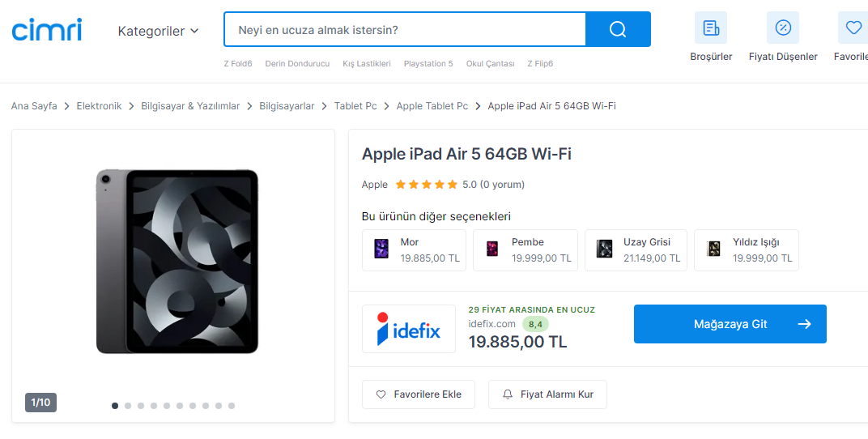This screenshot has height=439, width=868.
Task: Expand the Kategoriler dropdown menu
Action: point(158,31)
